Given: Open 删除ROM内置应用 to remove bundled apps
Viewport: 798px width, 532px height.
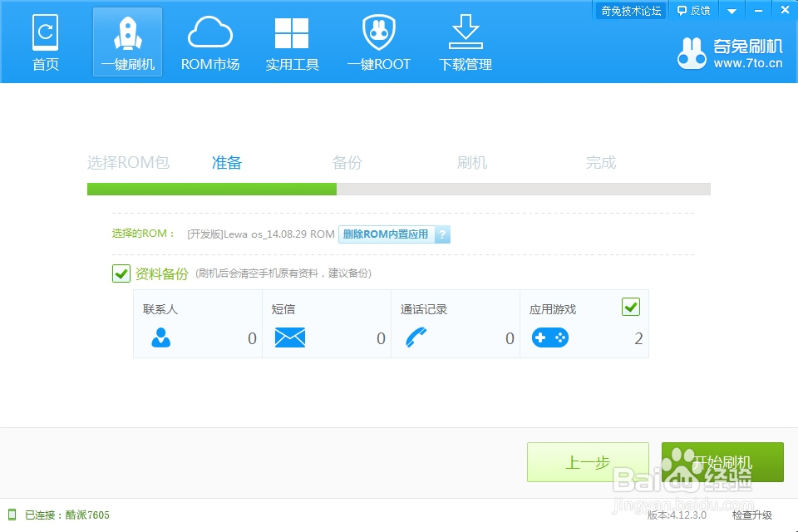Looking at the screenshot, I should pyautogui.click(x=388, y=234).
